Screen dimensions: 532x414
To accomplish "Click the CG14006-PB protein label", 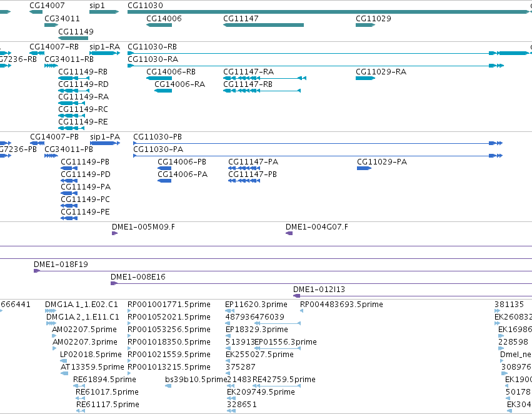I will (x=182, y=162).
